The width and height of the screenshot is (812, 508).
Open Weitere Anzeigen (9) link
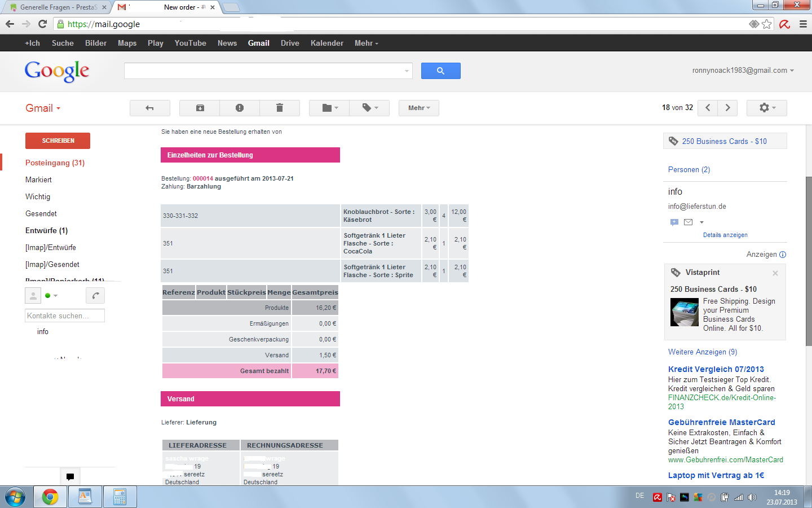pyautogui.click(x=703, y=352)
